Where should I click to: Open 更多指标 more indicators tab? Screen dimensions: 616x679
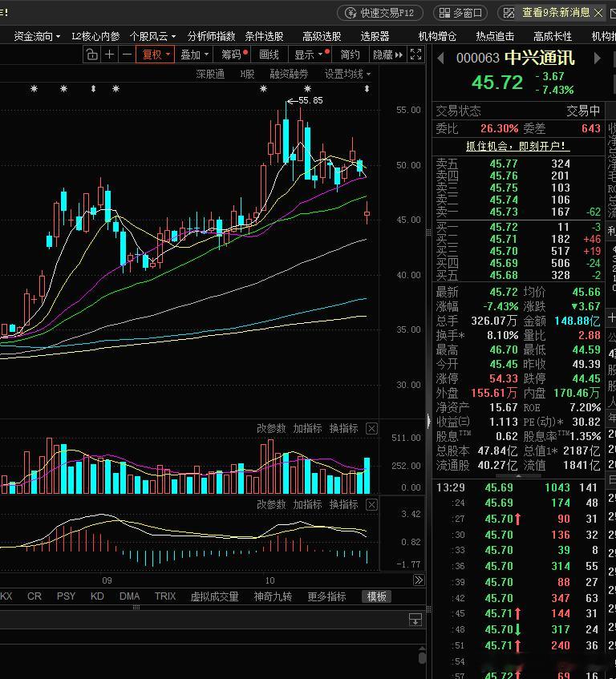tap(326, 596)
